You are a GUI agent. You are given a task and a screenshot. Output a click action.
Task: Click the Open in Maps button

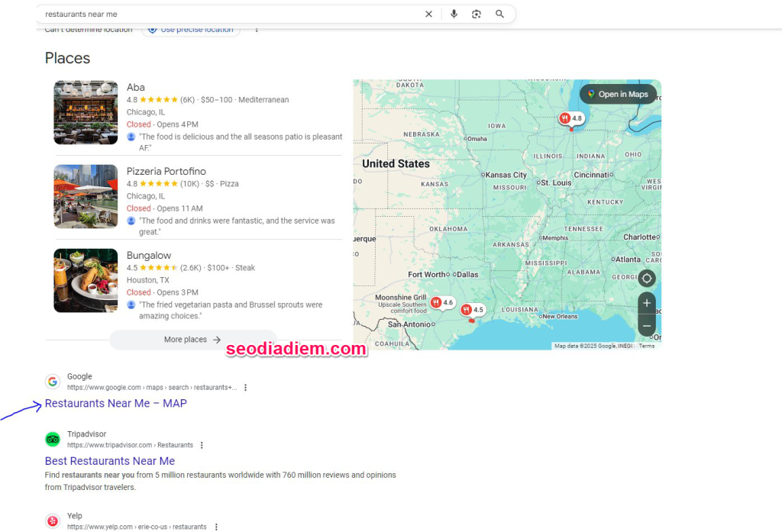[618, 95]
